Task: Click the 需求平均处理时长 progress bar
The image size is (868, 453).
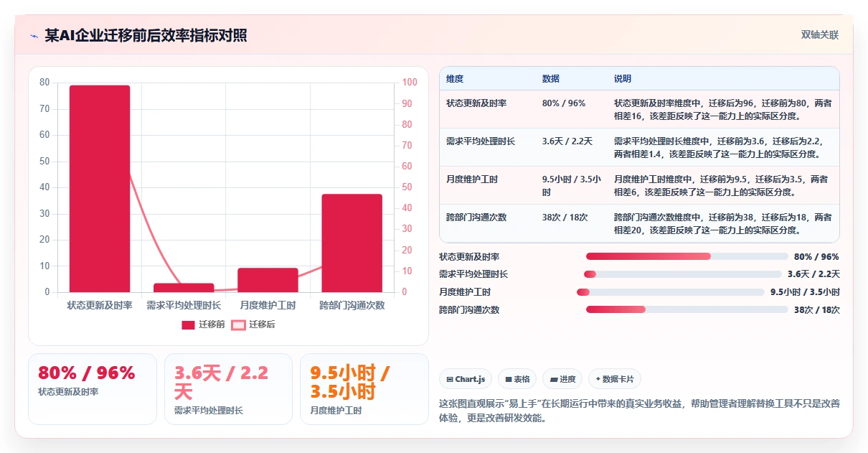Action: tap(683, 274)
